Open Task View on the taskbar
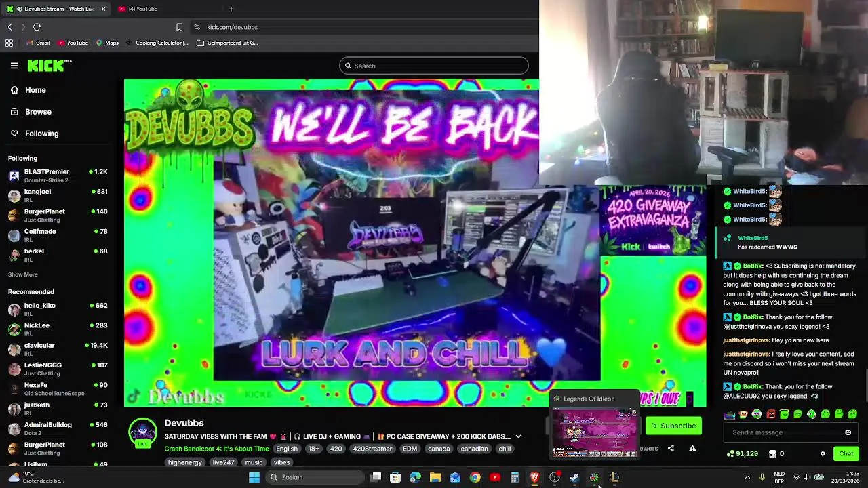 click(x=376, y=477)
